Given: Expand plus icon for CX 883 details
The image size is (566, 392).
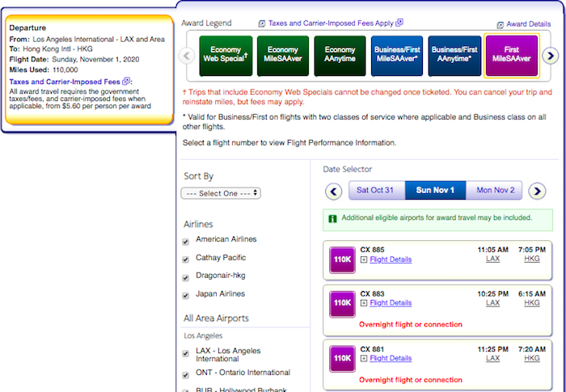Looking at the screenshot, I should 364,303.
